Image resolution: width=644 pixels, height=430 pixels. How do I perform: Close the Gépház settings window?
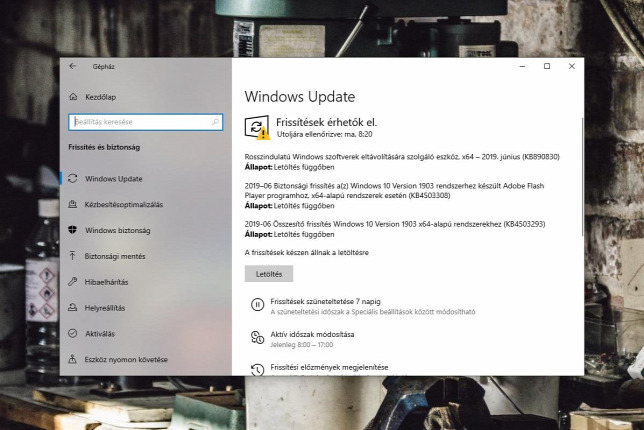point(572,66)
